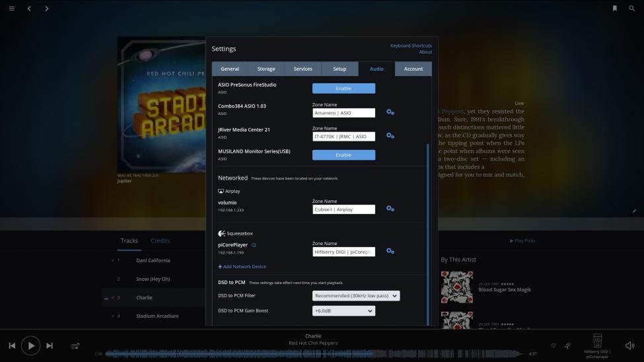Click the volumio device name
Screen dimensions: 644x362
[x=227, y=203]
